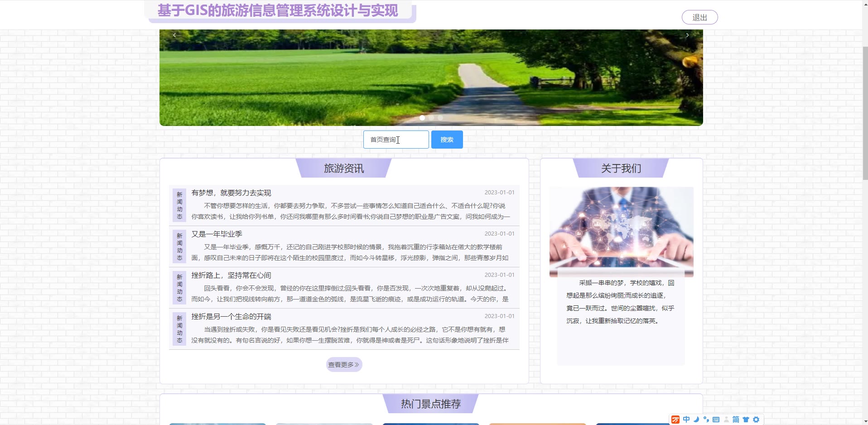Click the 旅游资讯 section header
Viewport: 868px width, 425px height.
point(344,169)
